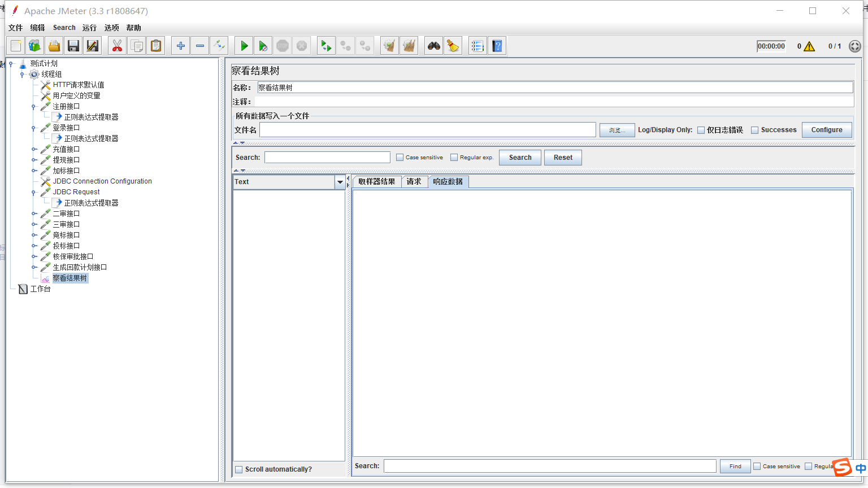This screenshot has height=488, width=868.
Task: Click the reset search brush icon
Action: pos(453,46)
